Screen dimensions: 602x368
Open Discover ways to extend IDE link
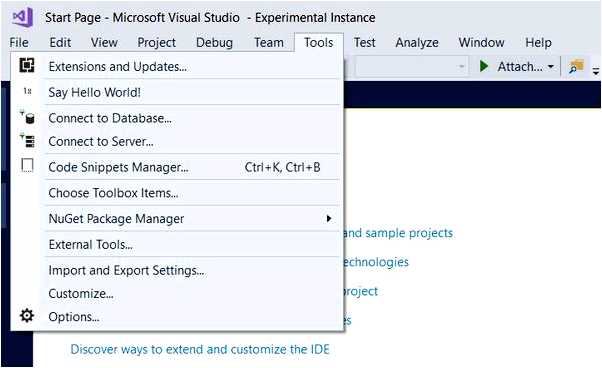200,349
